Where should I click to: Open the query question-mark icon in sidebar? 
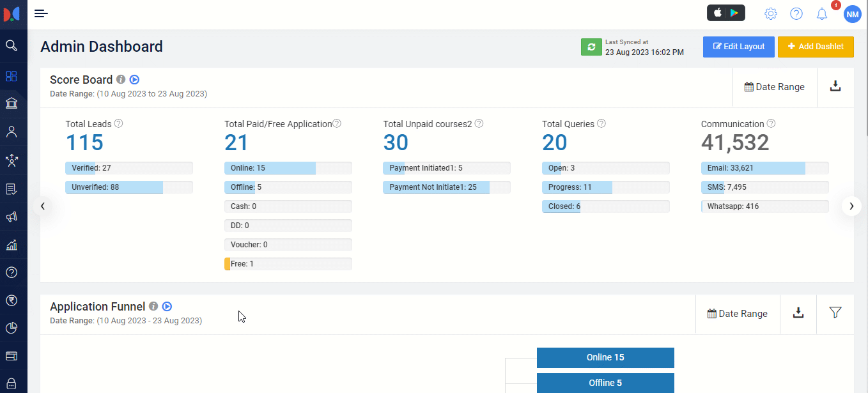11,272
